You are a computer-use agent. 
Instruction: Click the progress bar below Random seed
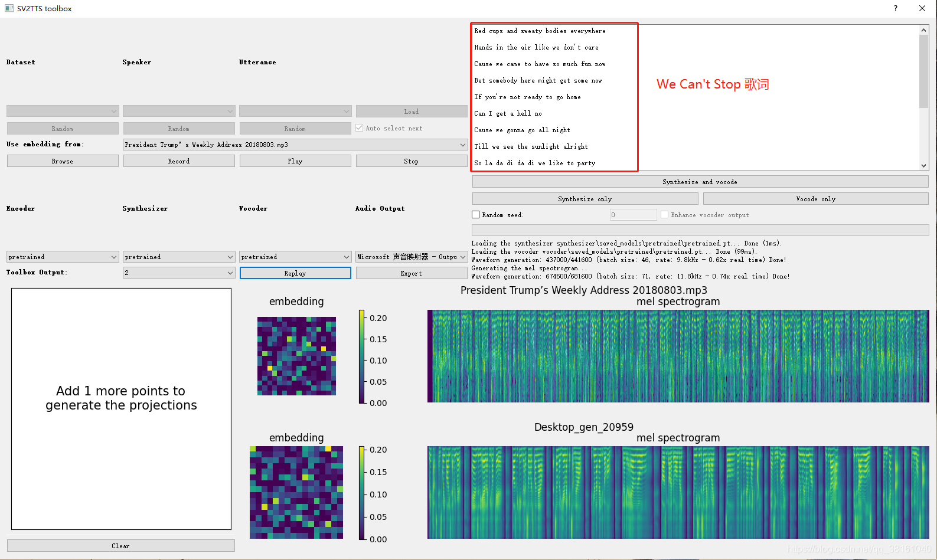(700, 230)
